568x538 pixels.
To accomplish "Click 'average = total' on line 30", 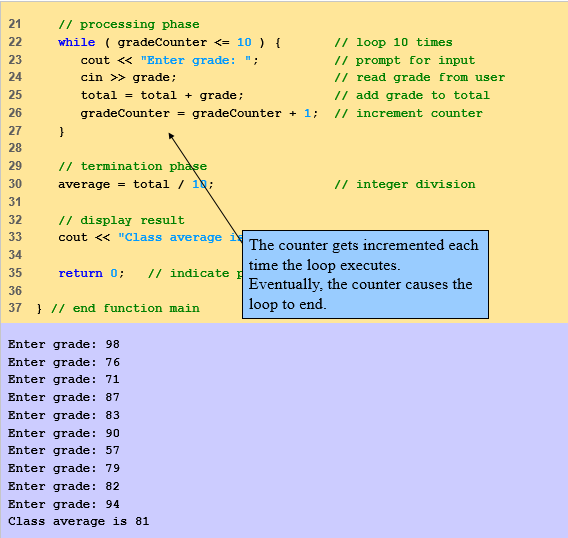I will pos(113,184).
